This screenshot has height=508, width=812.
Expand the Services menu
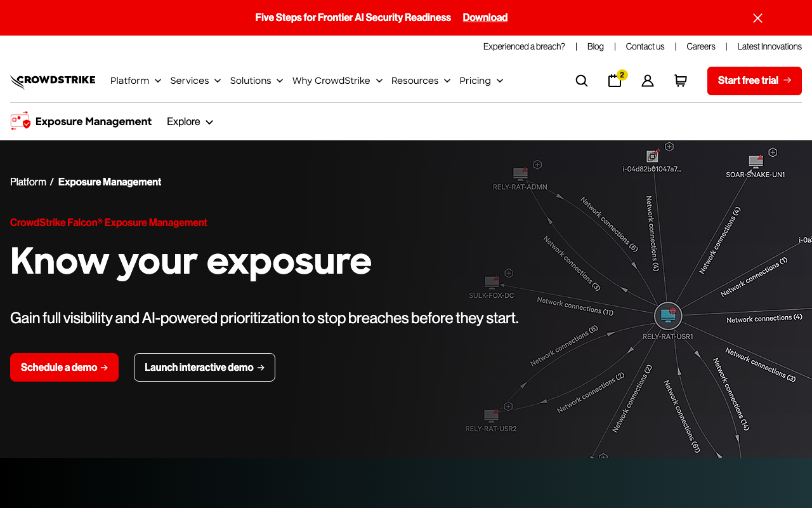click(195, 81)
